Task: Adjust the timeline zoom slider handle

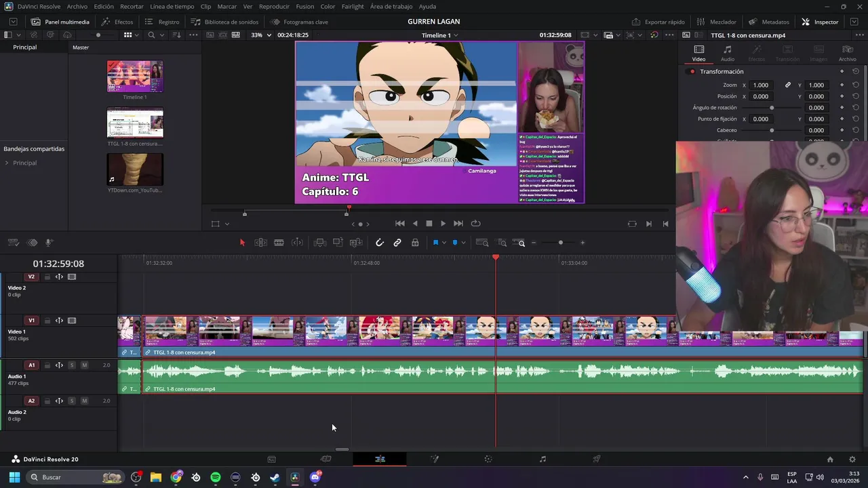Action: click(560, 243)
